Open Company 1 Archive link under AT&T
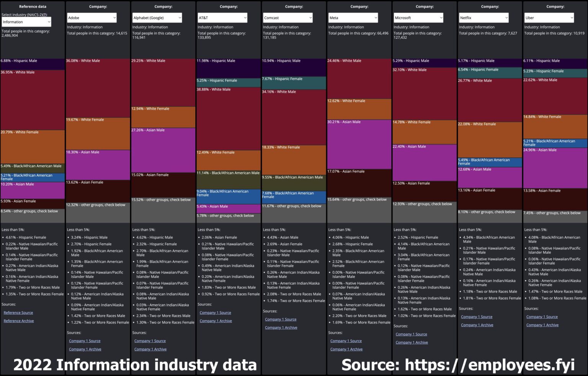Viewport: 588px width, 376px height. [216, 321]
